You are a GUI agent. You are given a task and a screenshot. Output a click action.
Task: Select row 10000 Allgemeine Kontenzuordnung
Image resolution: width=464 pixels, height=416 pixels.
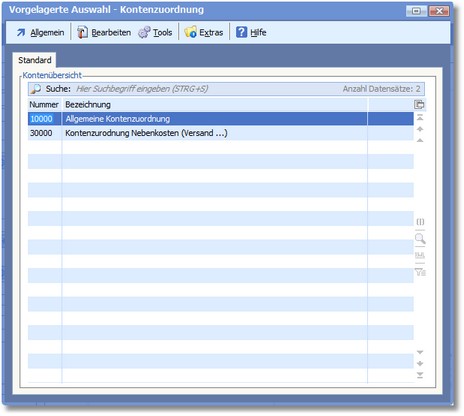coord(221,119)
